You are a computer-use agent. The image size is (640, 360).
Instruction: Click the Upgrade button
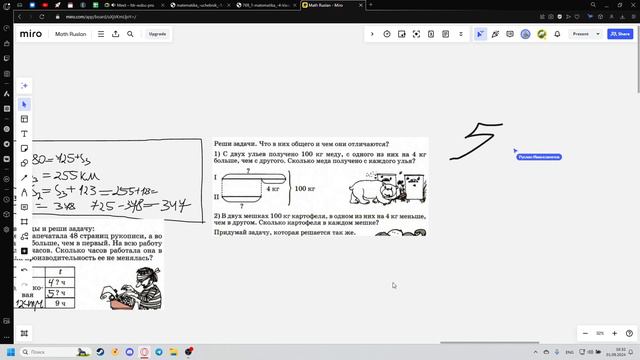pyautogui.click(x=157, y=34)
